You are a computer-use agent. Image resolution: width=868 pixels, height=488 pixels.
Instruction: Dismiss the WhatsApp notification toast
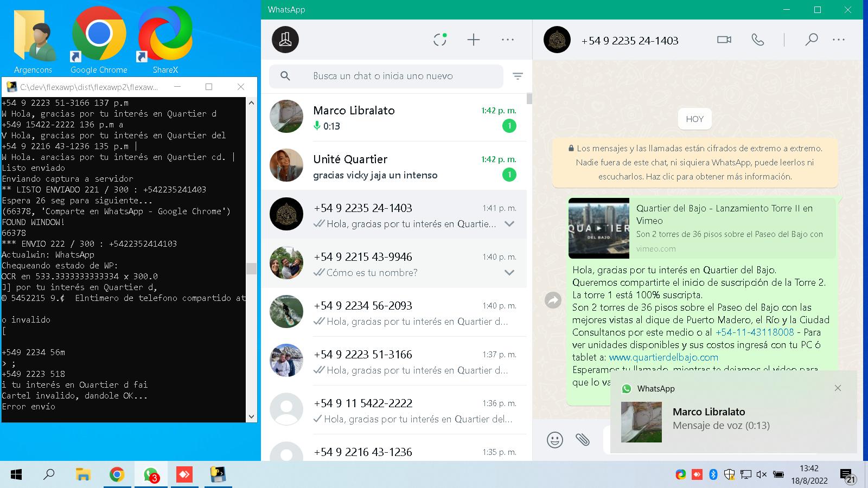coord(838,388)
